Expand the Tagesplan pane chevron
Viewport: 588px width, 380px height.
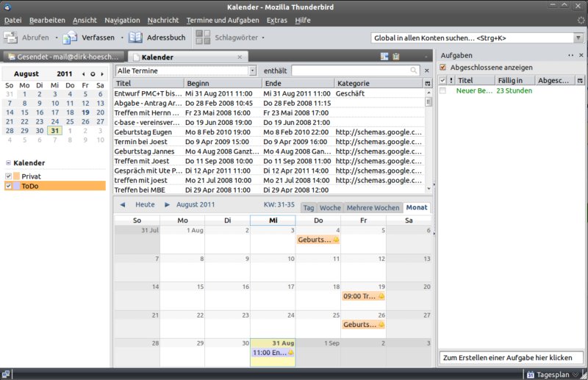[x=575, y=374]
